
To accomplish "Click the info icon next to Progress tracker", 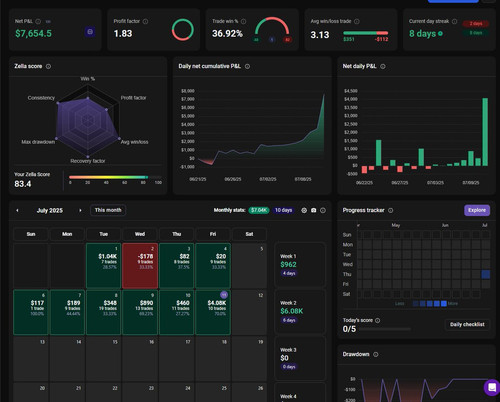I will [390, 210].
